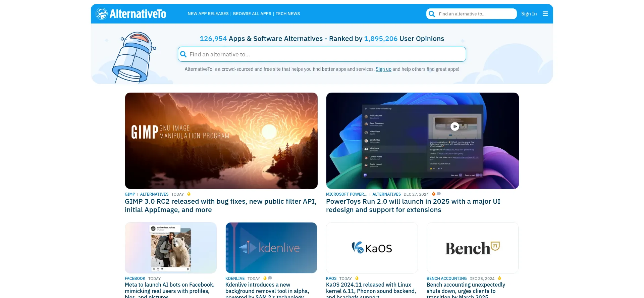The width and height of the screenshot is (644, 298).
Task: Open KaOS 2024.11 released headline
Action: [x=371, y=290]
